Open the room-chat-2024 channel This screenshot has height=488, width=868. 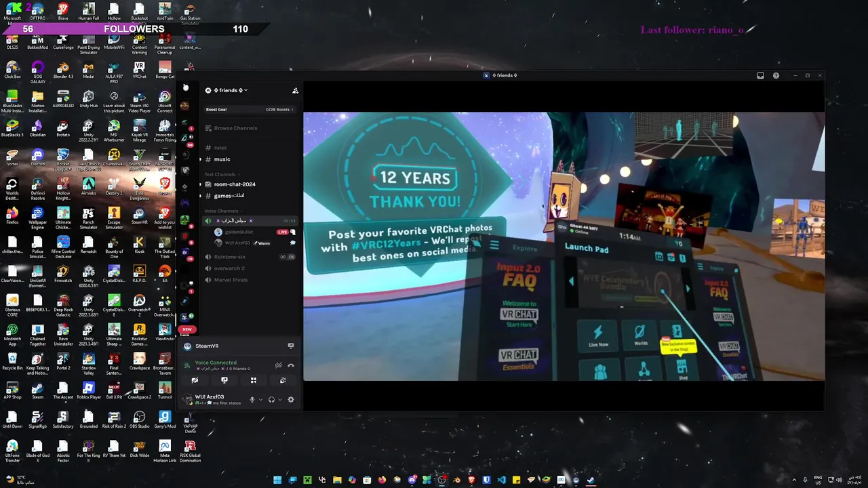(249, 184)
